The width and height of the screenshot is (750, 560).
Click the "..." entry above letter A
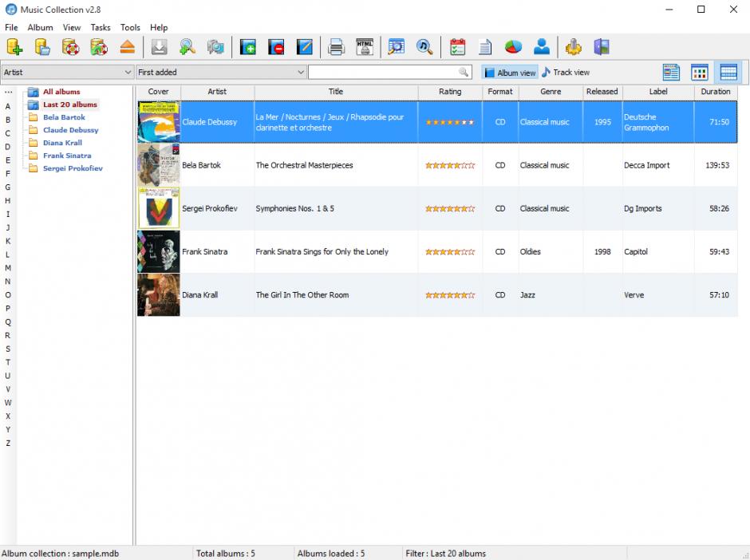[x=8, y=92]
